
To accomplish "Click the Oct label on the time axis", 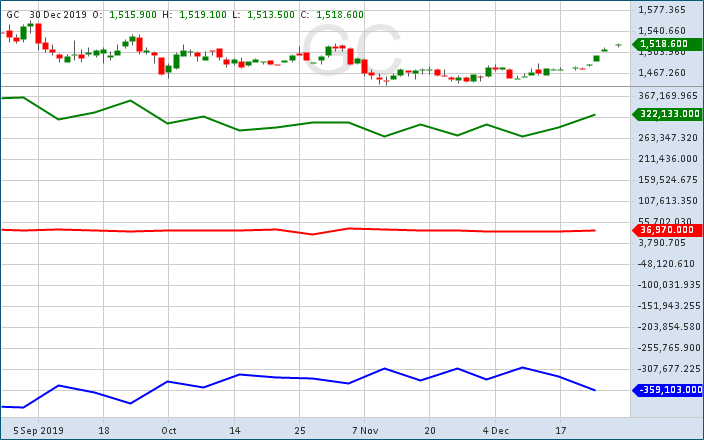I will [169, 431].
